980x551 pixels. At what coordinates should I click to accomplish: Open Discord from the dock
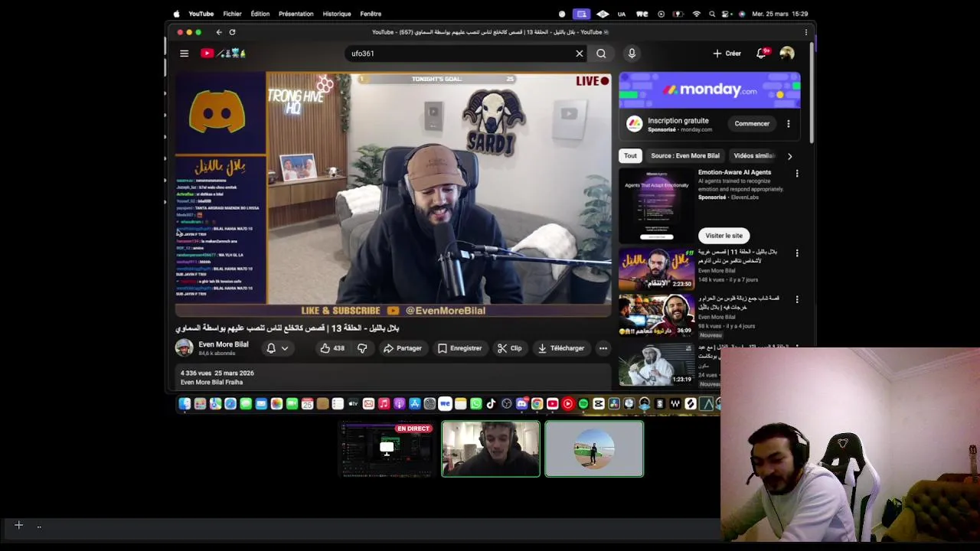coord(522,404)
